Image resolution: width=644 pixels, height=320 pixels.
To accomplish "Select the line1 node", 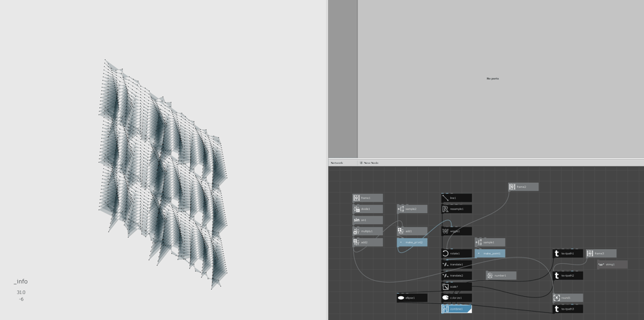I will 457,198.
